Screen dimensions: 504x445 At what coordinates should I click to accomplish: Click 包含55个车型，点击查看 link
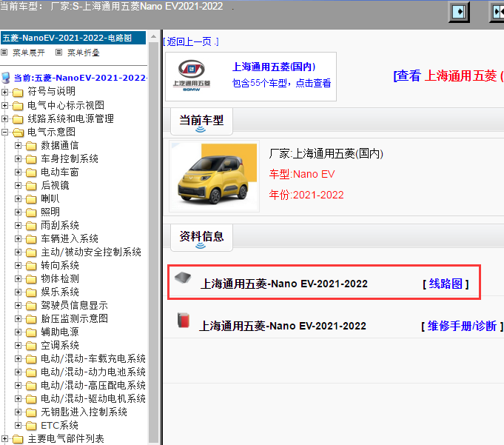click(281, 83)
